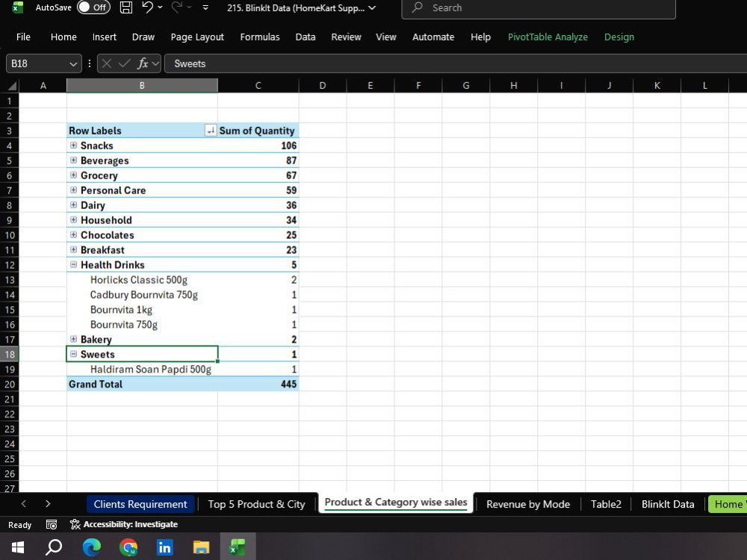Open the Redo history dropdown arrow
Image resolution: width=747 pixels, height=560 pixels.
click(189, 7)
